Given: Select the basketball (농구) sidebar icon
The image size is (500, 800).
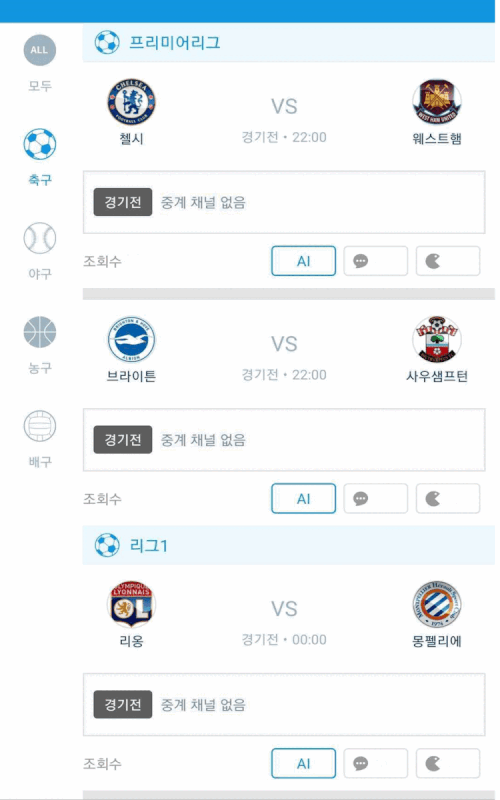Looking at the screenshot, I should pyautogui.click(x=39, y=332).
